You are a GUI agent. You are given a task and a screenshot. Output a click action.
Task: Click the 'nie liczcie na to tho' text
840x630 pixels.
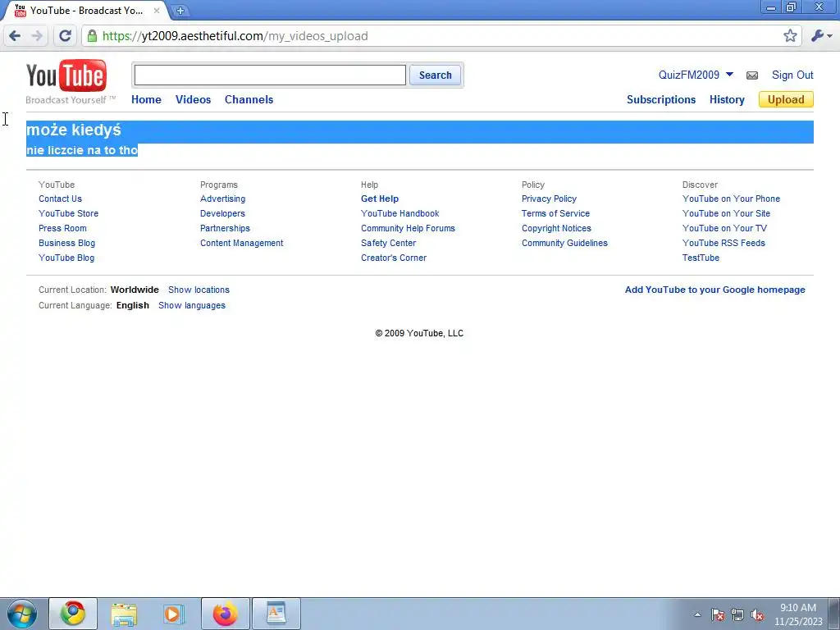point(82,151)
